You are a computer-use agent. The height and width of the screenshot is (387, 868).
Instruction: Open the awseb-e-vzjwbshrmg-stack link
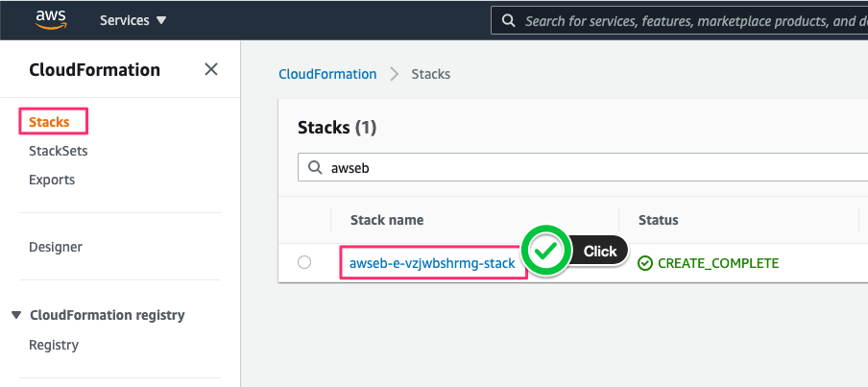(432, 263)
